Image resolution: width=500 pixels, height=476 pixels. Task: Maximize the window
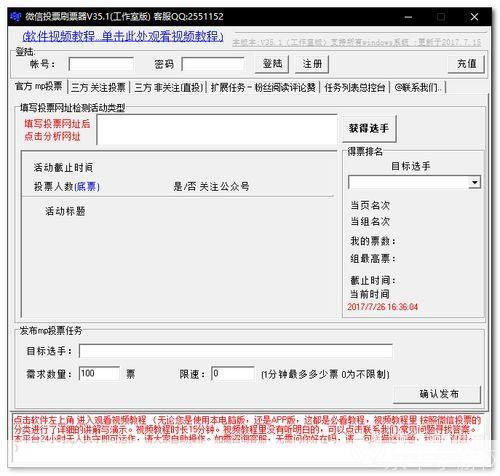(441, 17)
